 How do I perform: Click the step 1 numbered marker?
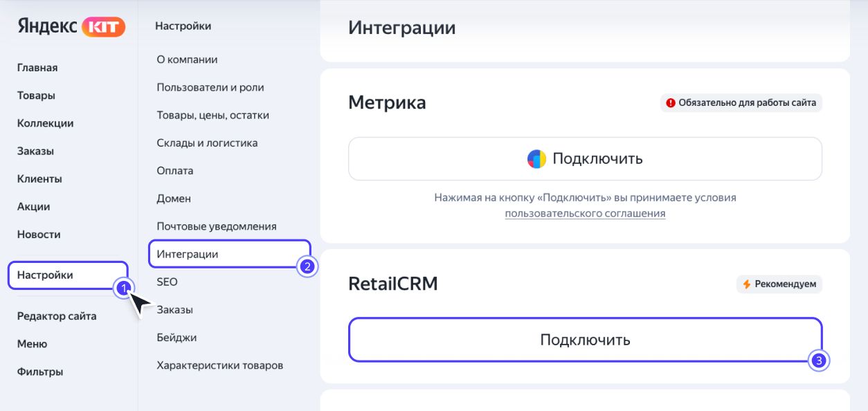123,288
